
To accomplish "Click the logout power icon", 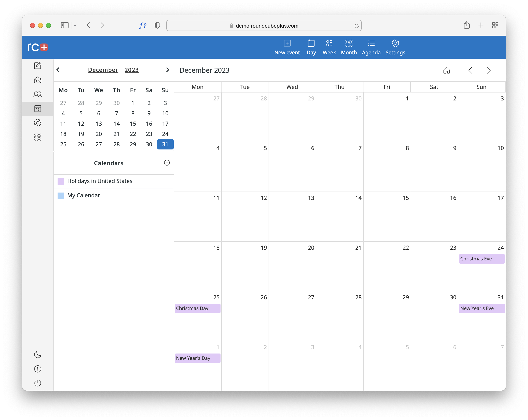I will pos(38,383).
